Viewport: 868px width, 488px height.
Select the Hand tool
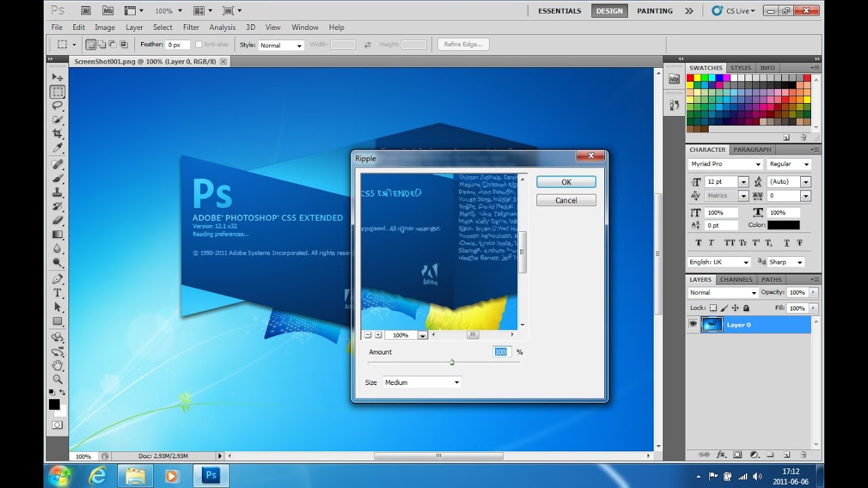pos(58,365)
